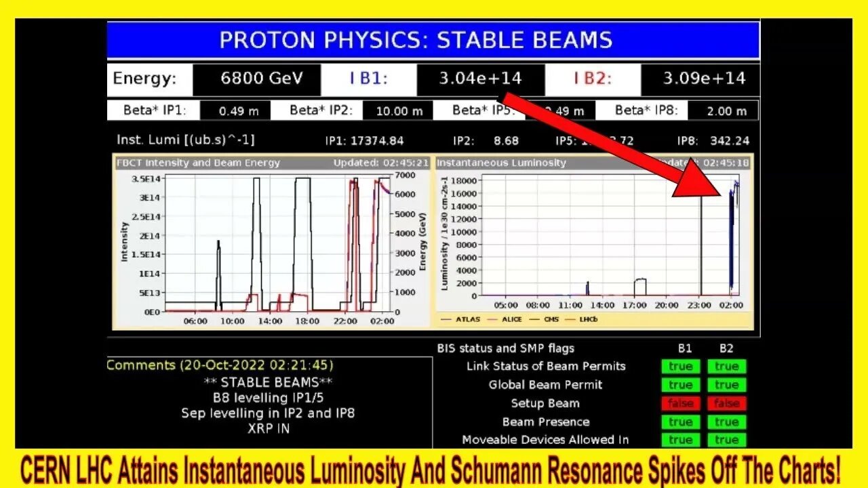Click the B1 true flag for Link Status
The image size is (868, 488).
(x=681, y=367)
